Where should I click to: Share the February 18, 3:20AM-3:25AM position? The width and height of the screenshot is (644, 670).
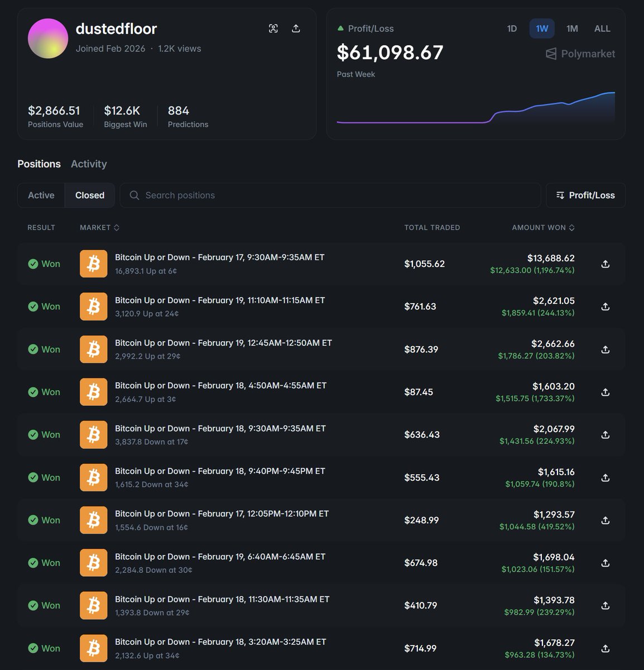coord(605,648)
